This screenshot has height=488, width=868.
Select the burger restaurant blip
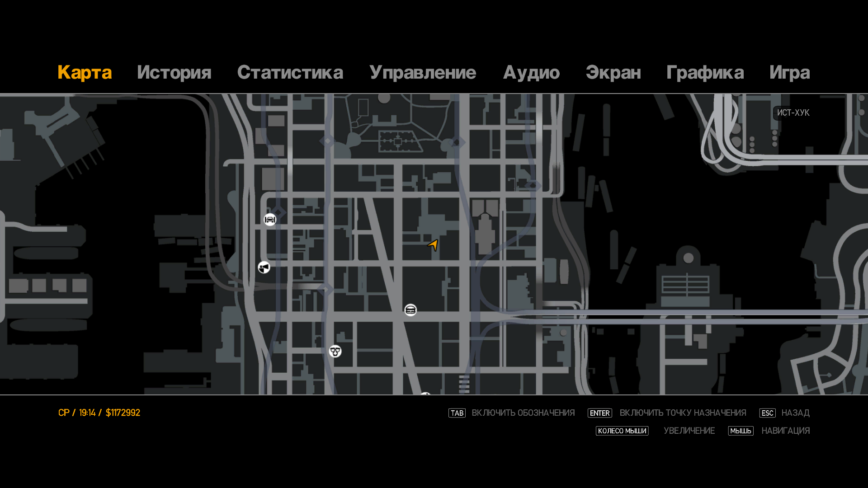pos(410,310)
